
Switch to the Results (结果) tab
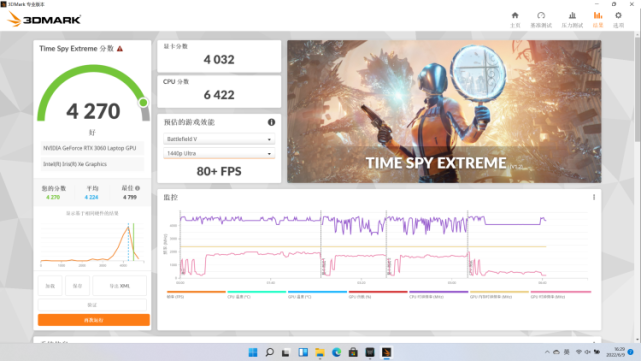[x=598, y=19]
